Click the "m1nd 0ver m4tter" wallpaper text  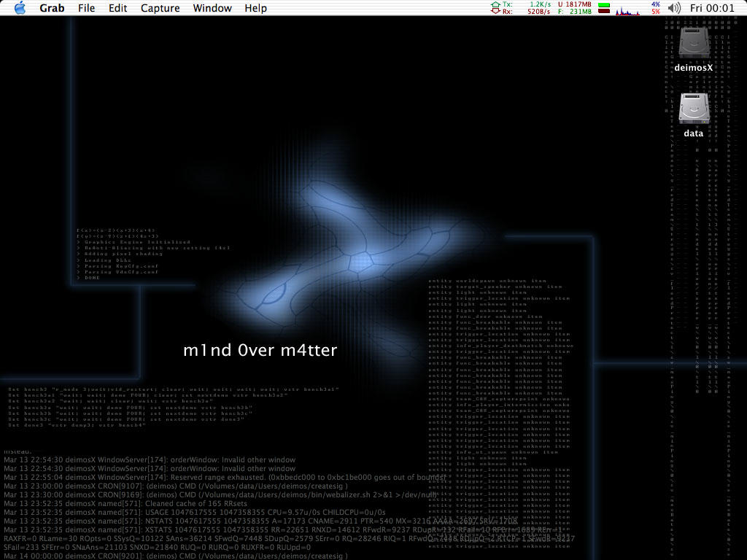click(x=260, y=351)
